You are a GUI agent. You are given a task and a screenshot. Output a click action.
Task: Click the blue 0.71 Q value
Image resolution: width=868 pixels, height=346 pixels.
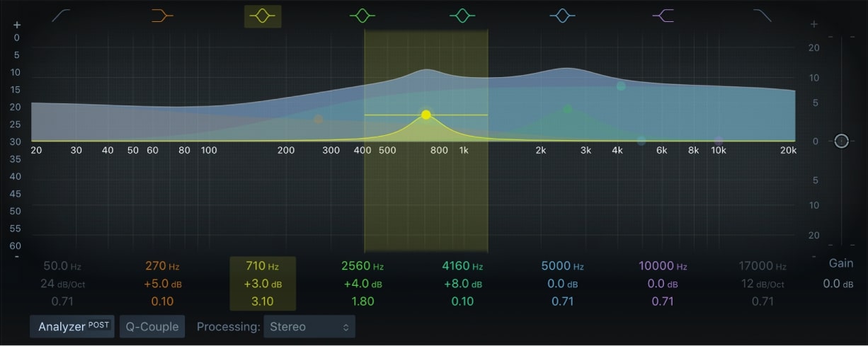pos(562,301)
